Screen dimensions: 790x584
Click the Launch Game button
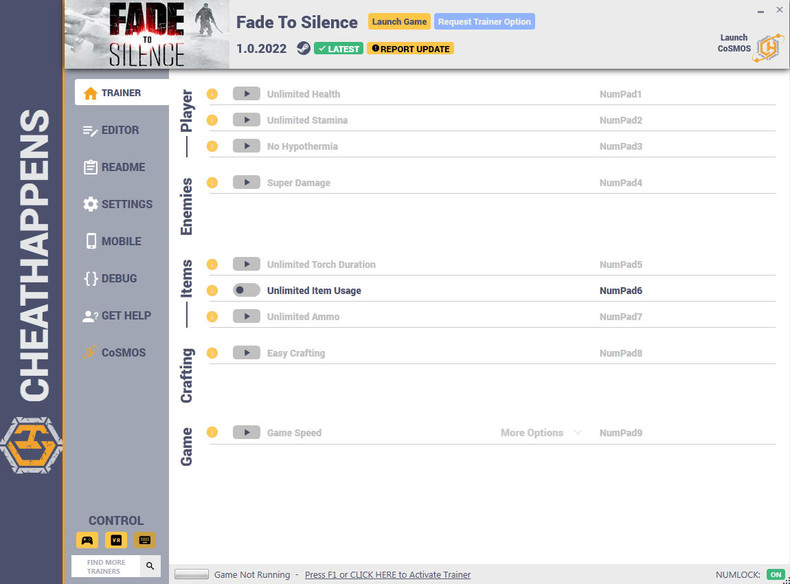tap(399, 22)
